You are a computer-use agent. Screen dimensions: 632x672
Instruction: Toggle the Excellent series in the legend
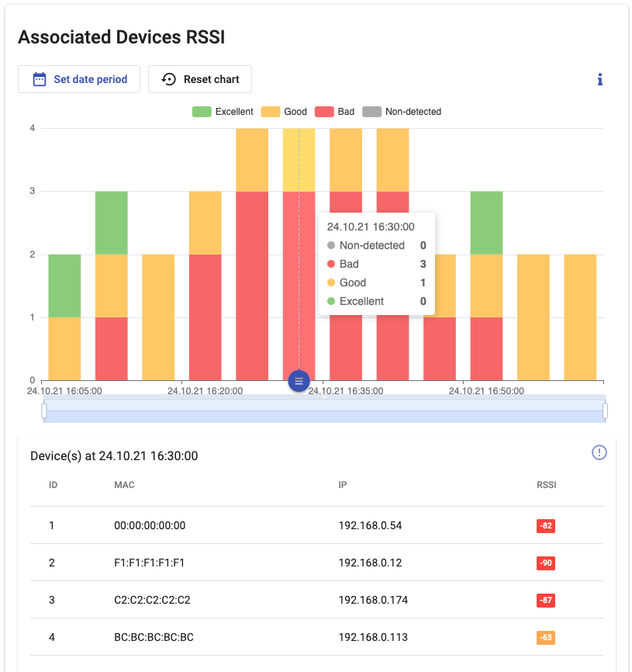click(x=223, y=112)
